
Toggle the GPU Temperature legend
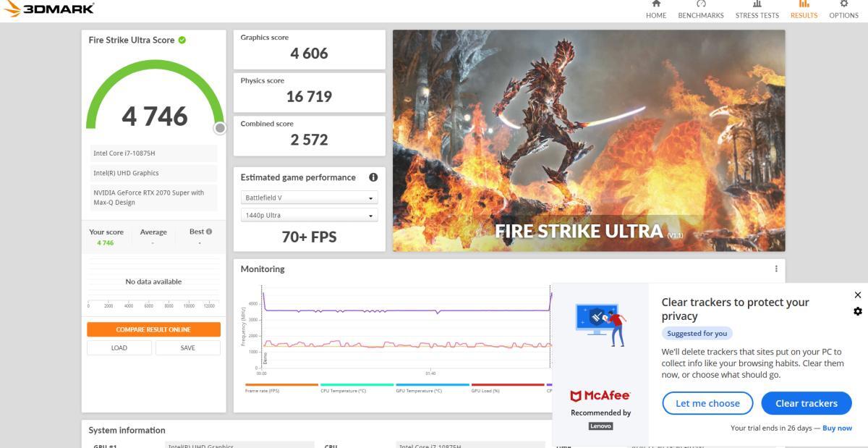pos(432,388)
